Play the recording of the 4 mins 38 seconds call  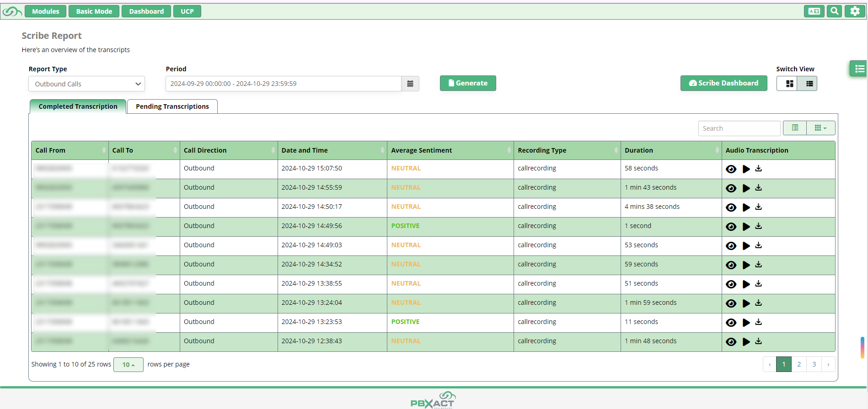(x=746, y=207)
